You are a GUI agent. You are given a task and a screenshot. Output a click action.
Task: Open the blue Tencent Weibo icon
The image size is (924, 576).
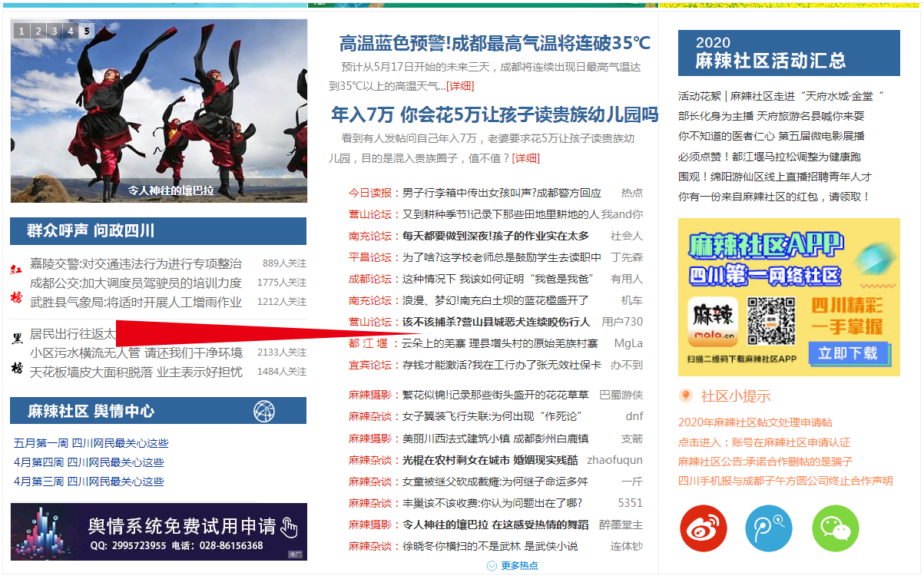[769, 528]
